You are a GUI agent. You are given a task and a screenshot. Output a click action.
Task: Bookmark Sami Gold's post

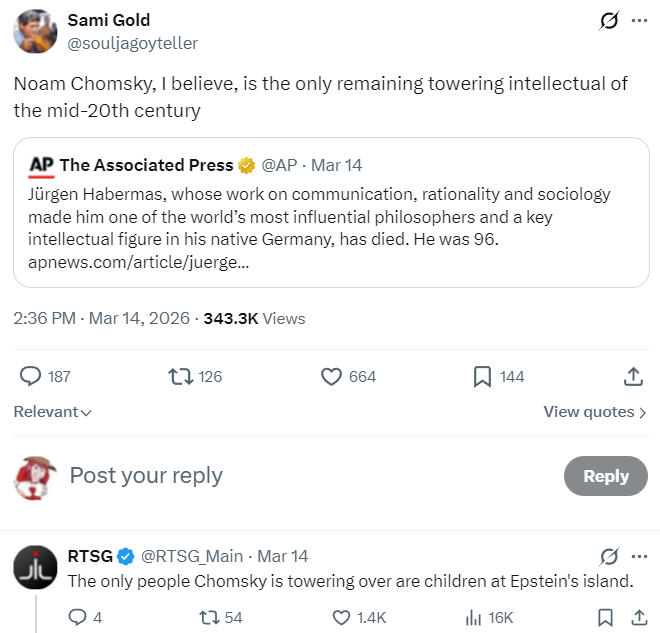tap(482, 376)
